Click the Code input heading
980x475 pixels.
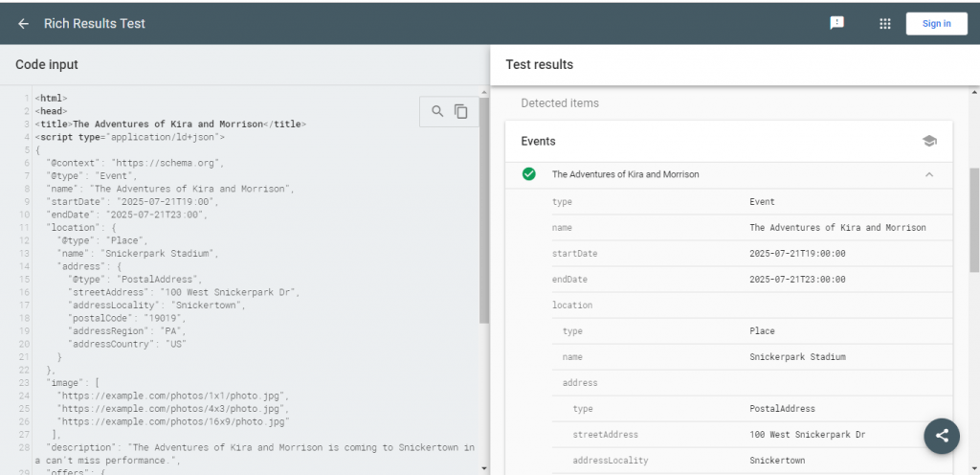[47, 64]
